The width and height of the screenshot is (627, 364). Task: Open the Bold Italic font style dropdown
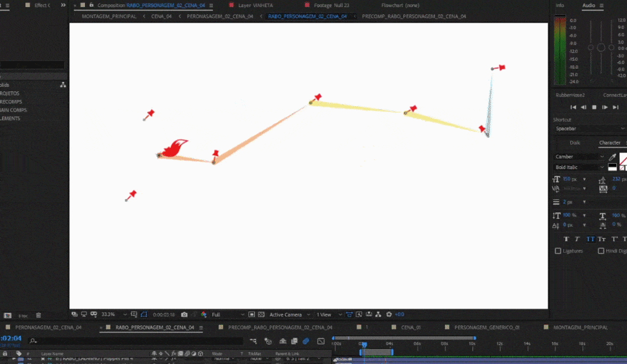click(579, 167)
